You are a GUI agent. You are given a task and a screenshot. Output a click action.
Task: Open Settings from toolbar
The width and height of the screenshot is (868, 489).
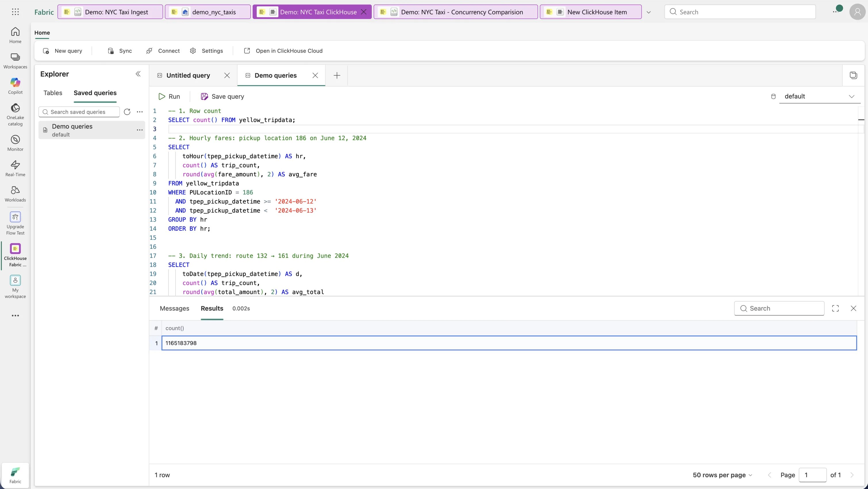(x=206, y=51)
